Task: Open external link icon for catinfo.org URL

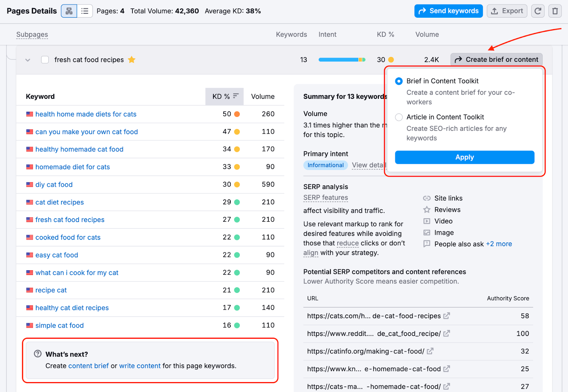Action: click(430, 351)
